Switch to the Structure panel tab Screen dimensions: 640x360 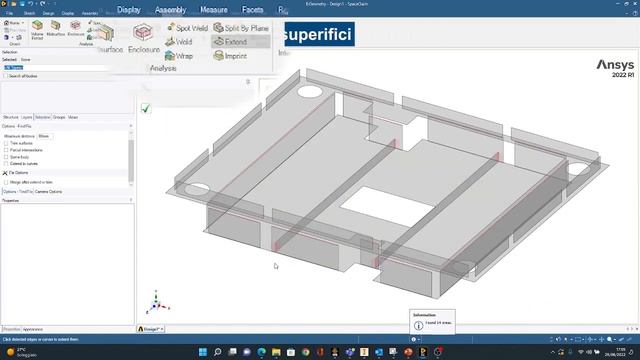(x=11, y=118)
